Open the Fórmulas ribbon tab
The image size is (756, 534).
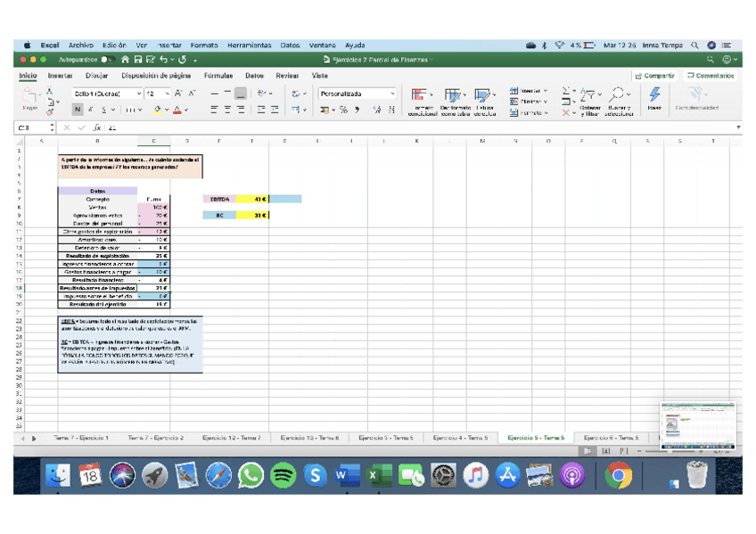pyautogui.click(x=218, y=76)
